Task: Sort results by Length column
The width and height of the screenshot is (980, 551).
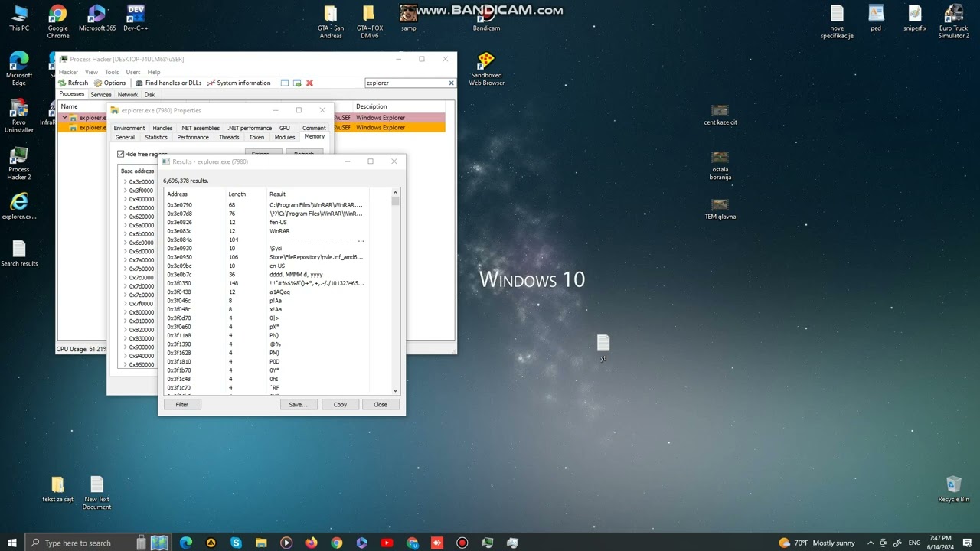Action: pyautogui.click(x=246, y=194)
